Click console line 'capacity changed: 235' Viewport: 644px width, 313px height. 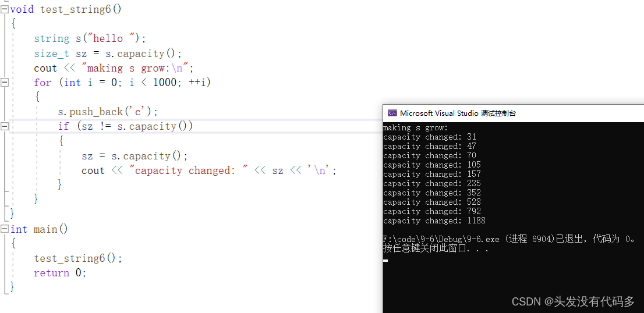[x=432, y=184]
